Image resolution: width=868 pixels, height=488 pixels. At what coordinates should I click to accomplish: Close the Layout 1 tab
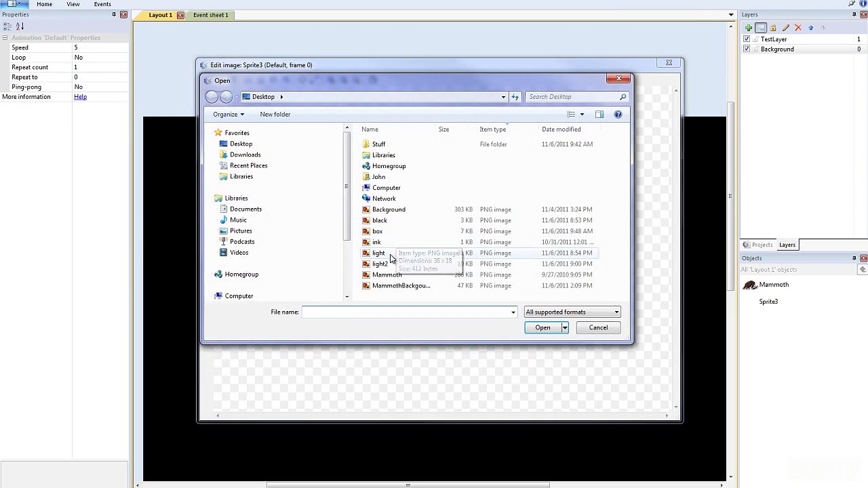[180, 15]
